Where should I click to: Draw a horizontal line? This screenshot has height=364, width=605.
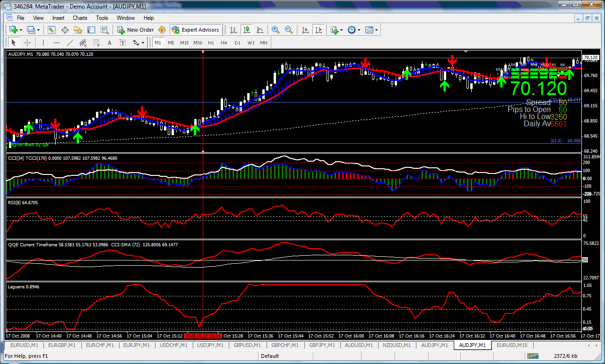57,43
